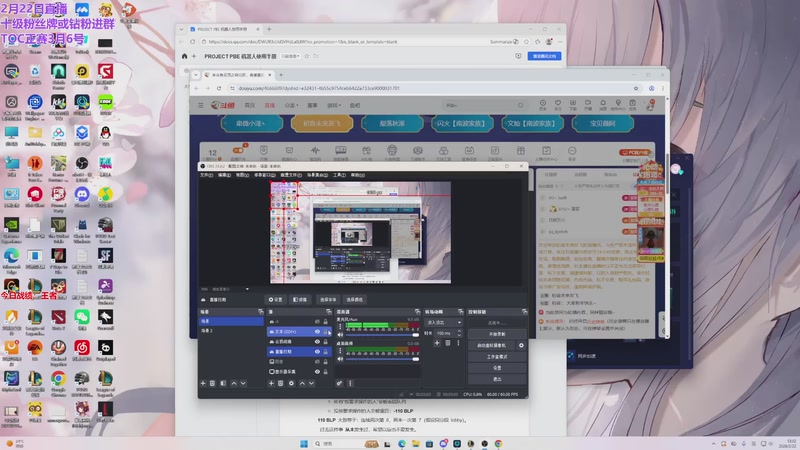Click 工作室模式 studio mode button
Image resolution: width=800 pixels, height=450 pixels.
[x=497, y=357]
